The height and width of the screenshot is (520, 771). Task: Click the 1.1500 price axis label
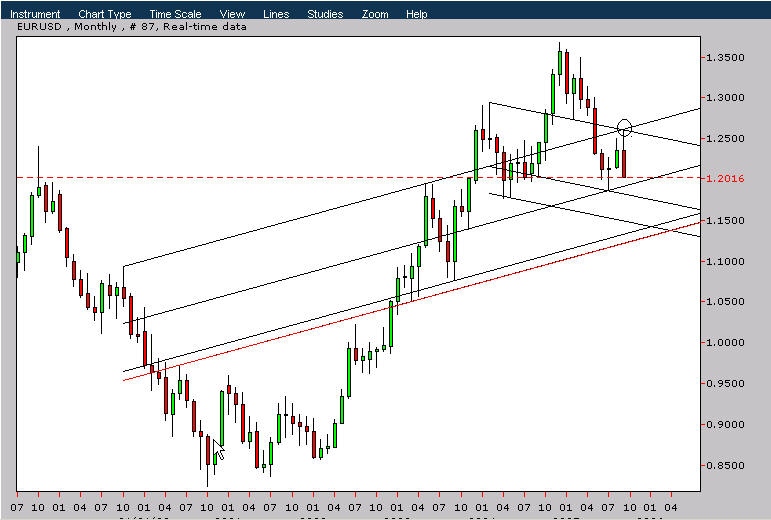725,221
